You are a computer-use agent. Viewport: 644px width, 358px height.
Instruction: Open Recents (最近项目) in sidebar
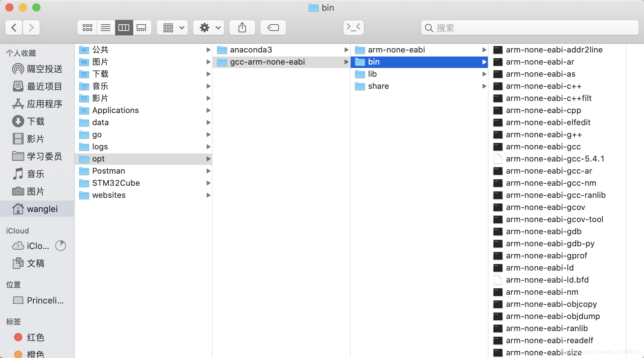[37, 86]
